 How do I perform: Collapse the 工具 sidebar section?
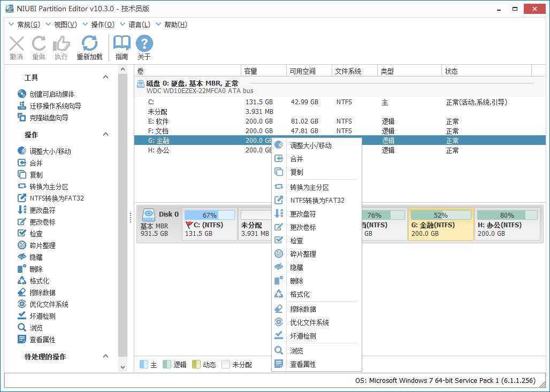coord(105,76)
